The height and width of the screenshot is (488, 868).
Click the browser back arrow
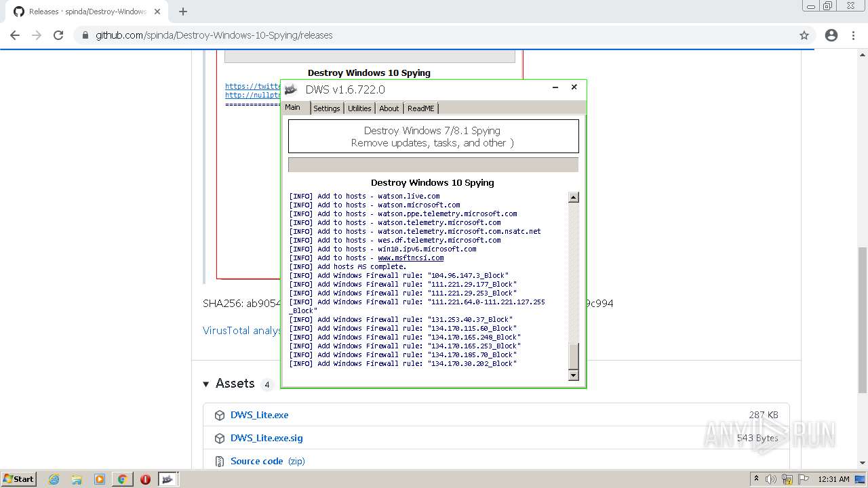[15, 35]
